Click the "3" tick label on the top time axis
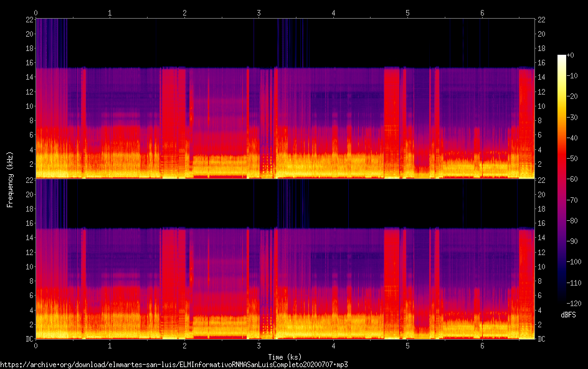Image resolution: width=588 pixels, height=369 pixels. tap(258, 13)
